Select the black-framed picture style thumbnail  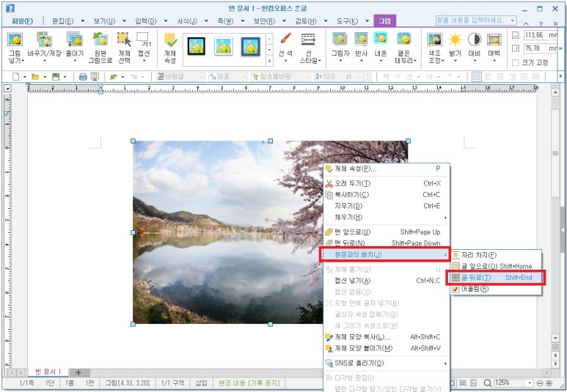click(197, 46)
